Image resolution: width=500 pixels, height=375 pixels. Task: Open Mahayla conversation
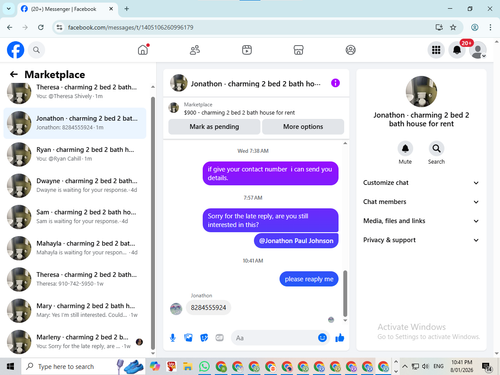click(75, 248)
